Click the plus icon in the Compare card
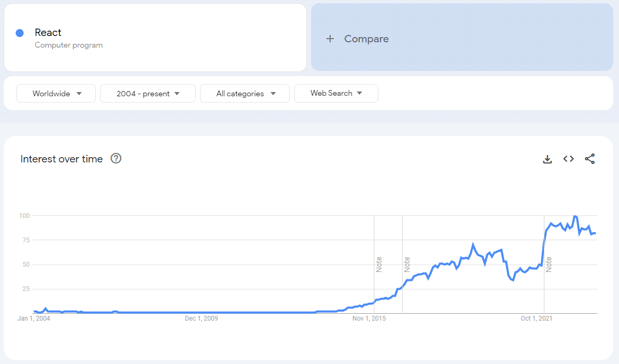Image resolution: width=619 pixels, height=364 pixels. tap(330, 38)
